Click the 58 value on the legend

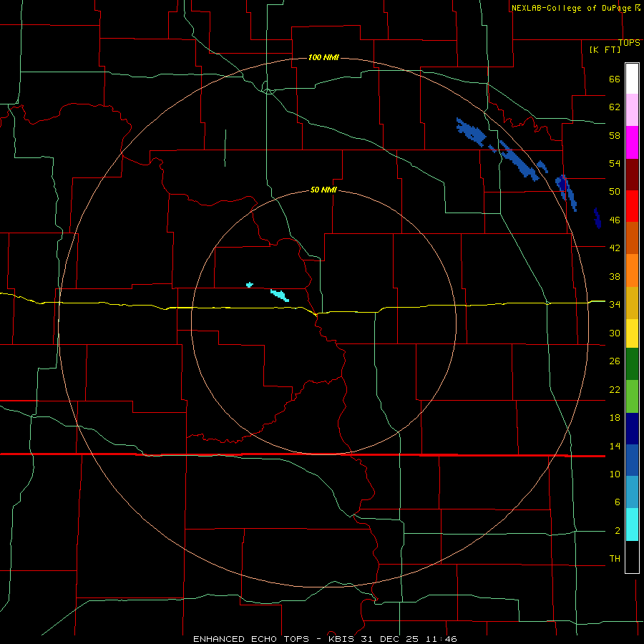615,135
